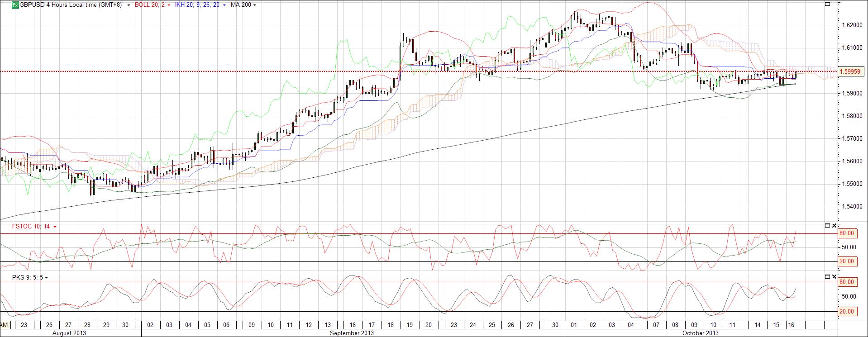Viewport: 868px width, 337px height.
Task: Open the IKH Ichimoku indicator dropdown
Action: point(225,5)
